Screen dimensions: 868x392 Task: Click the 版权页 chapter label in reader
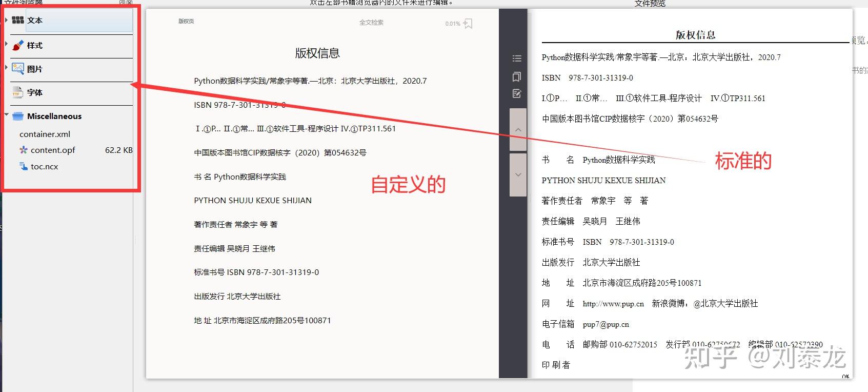click(x=186, y=22)
